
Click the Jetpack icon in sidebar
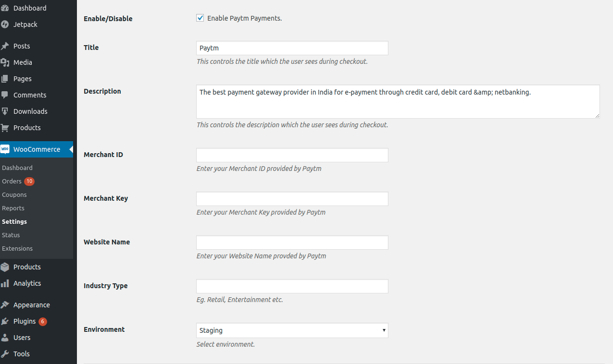coord(5,24)
